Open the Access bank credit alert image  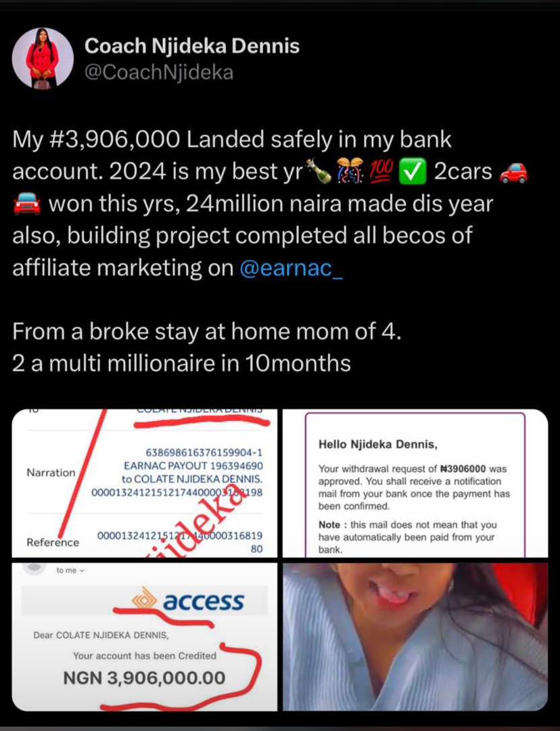pos(145,637)
